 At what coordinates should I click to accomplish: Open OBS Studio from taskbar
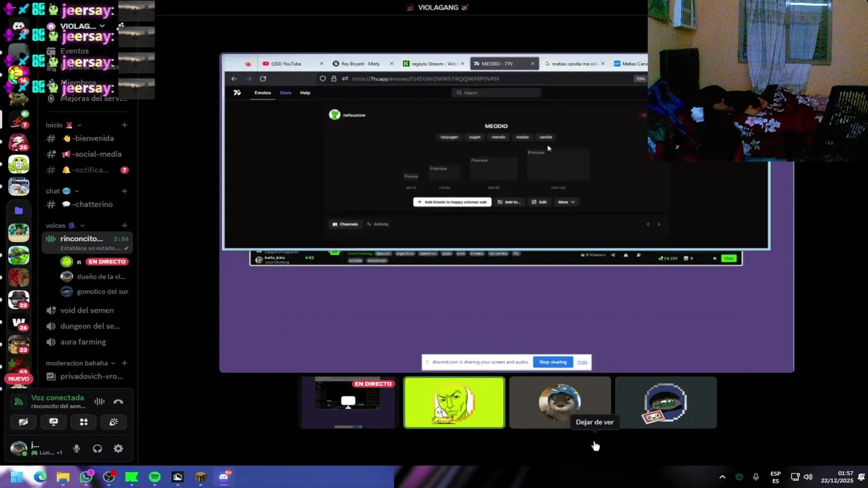pos(108,477)
